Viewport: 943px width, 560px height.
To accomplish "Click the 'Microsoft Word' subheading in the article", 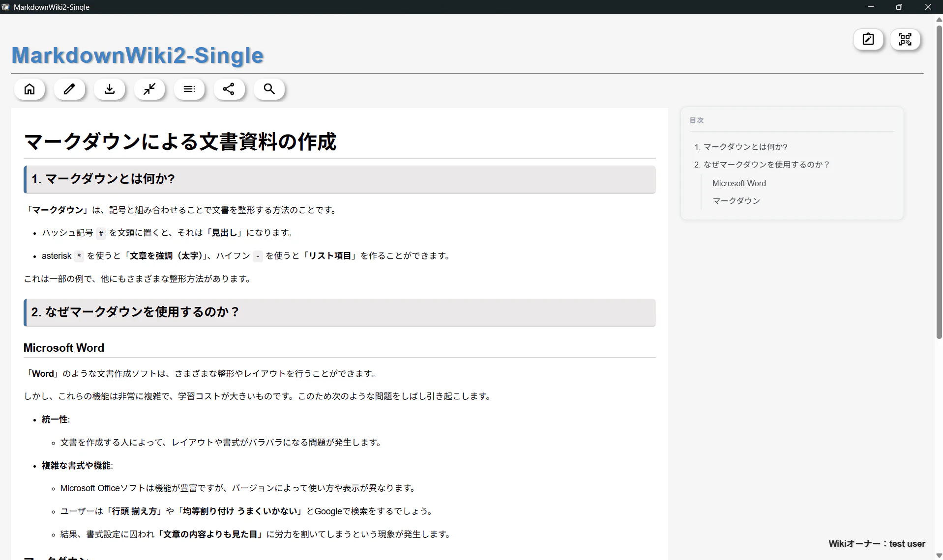I will (64, 348).
